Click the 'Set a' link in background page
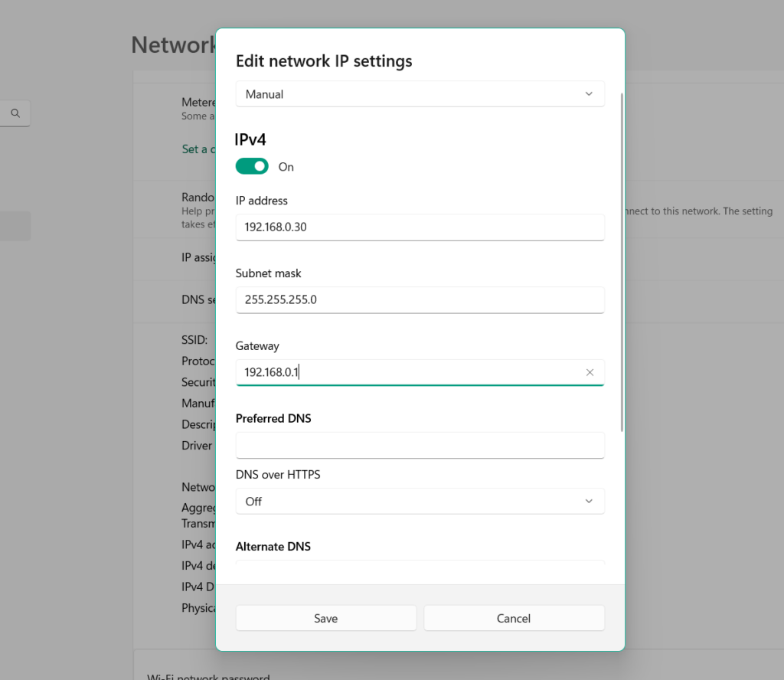Screen dimensions: 784x680 coord(198,149)
